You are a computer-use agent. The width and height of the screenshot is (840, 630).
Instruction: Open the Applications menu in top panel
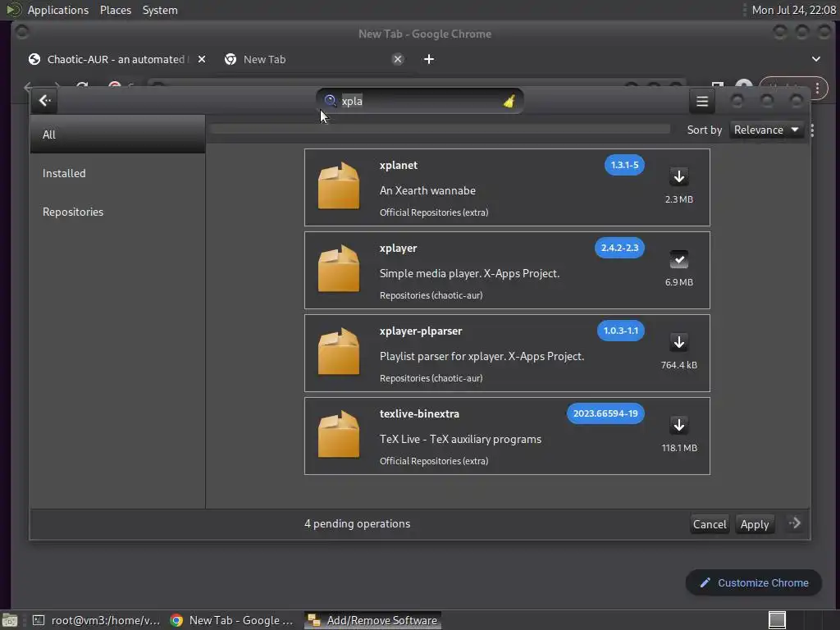pos(58,10)
